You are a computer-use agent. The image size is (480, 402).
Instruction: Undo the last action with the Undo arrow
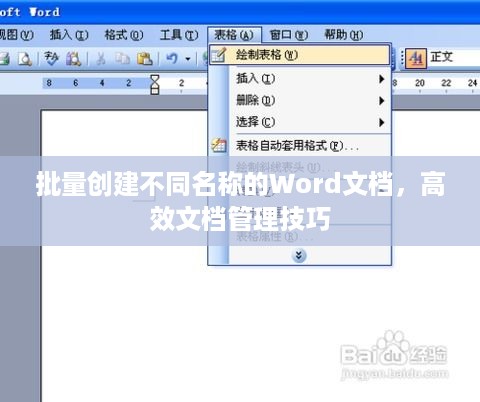click(172, 59)
